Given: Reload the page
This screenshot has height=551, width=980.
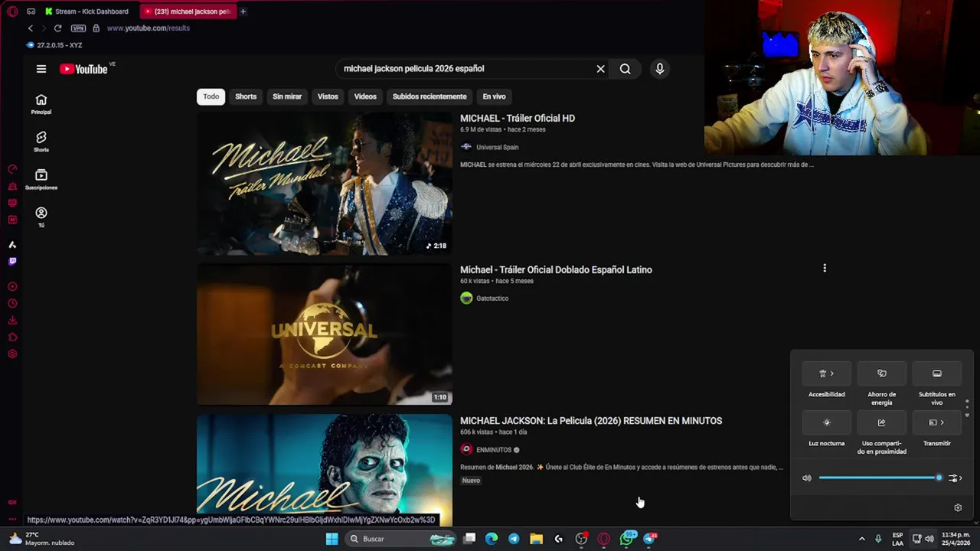Looking at the screenshot, I should (x=57, y=28).
